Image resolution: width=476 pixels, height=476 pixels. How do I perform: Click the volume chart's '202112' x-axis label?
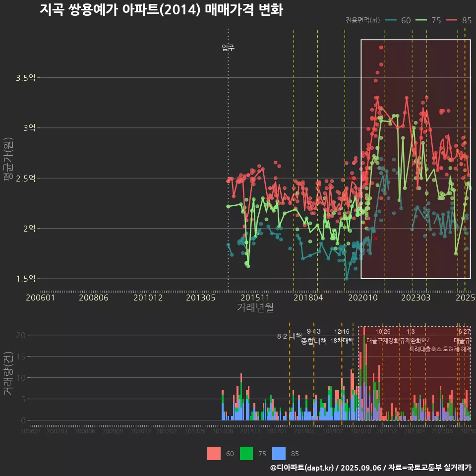(x=387, y=431)
